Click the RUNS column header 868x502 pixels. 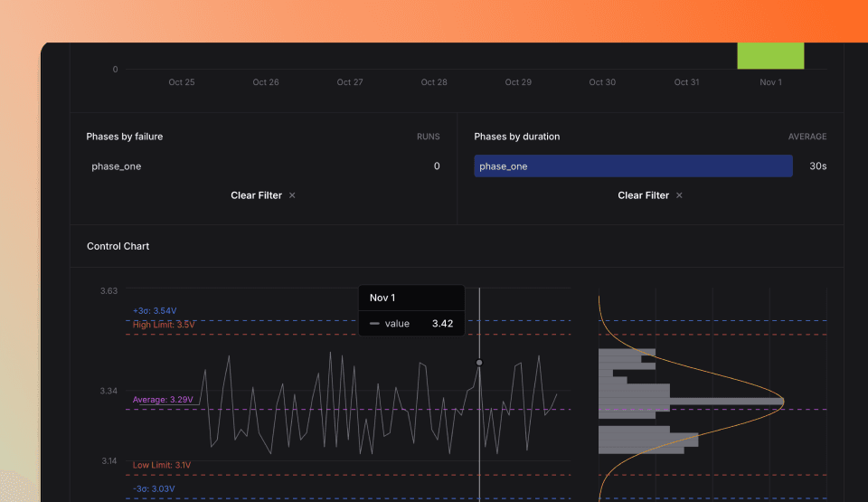tap(429, 137)
